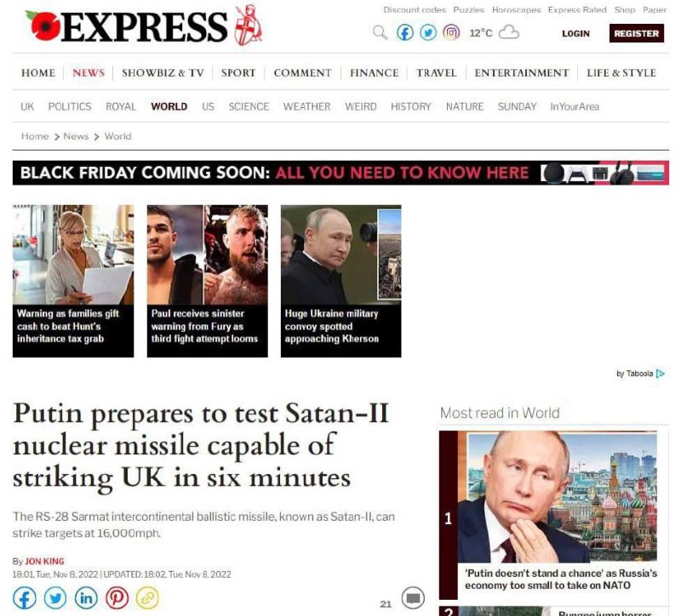
Task: Open the search magnifier icon
Action: (380, 32)
